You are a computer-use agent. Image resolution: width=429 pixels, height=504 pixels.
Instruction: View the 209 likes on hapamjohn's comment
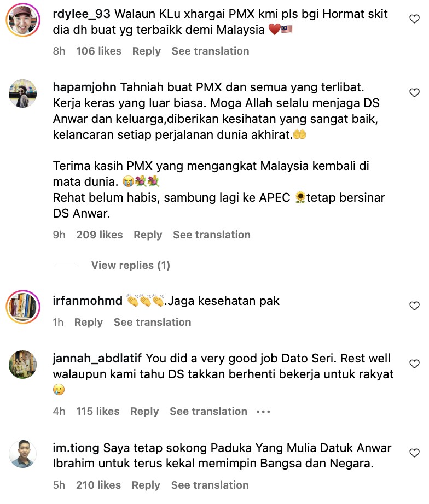pyautogui.click(x=100, y=235)
